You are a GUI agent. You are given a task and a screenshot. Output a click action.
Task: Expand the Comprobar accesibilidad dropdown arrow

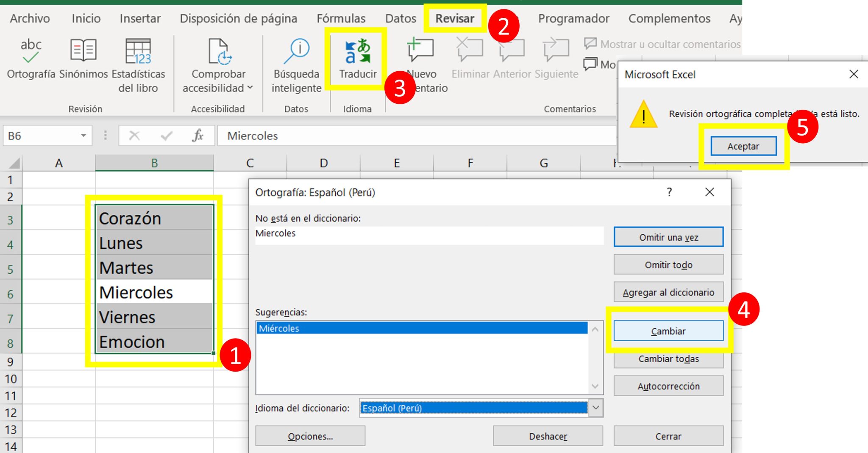(x=250, y=88)
